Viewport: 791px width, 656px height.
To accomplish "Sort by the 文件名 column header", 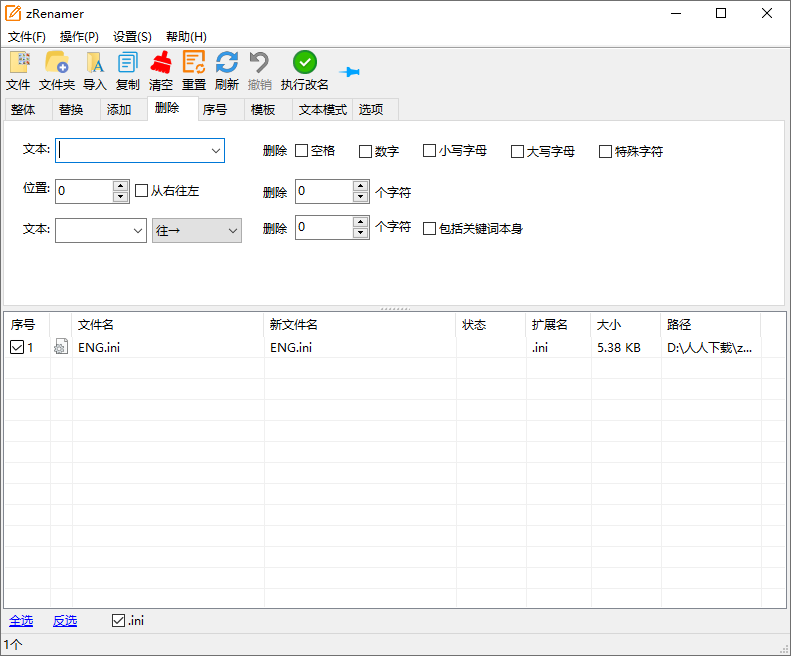I will tap(168, 324).
